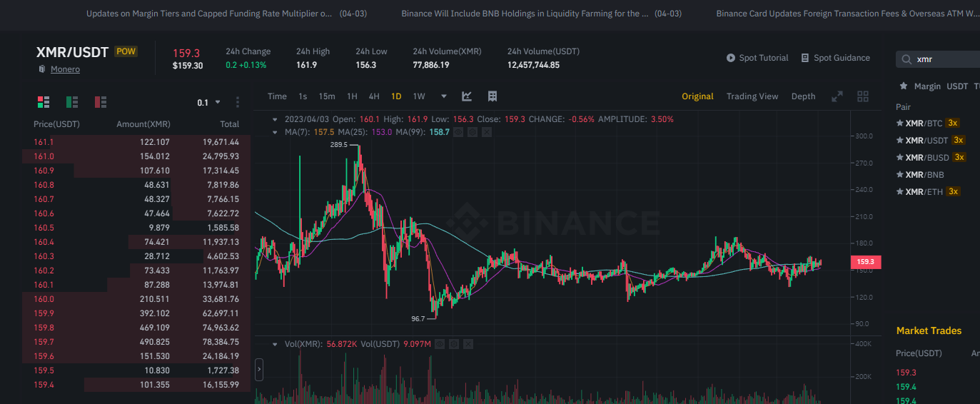Select the 1s chart interval
This screenshot has width=980, height=404.
(303, 96)
